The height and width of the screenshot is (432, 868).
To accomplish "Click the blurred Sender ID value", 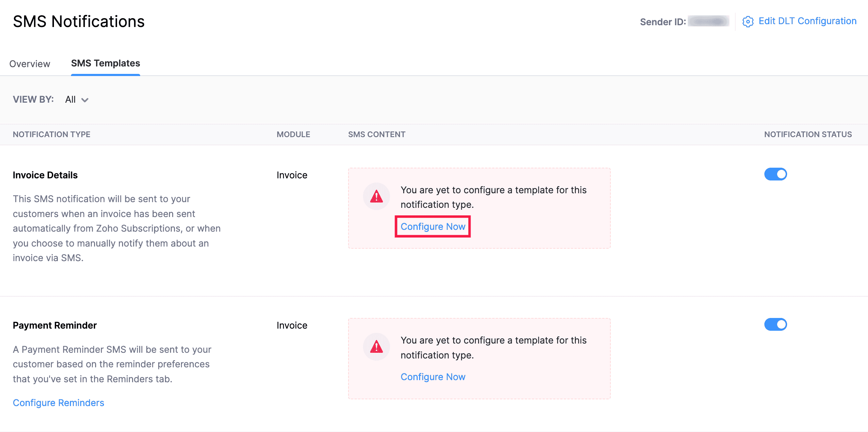I will pyautogui.click(x=708, y=21).
